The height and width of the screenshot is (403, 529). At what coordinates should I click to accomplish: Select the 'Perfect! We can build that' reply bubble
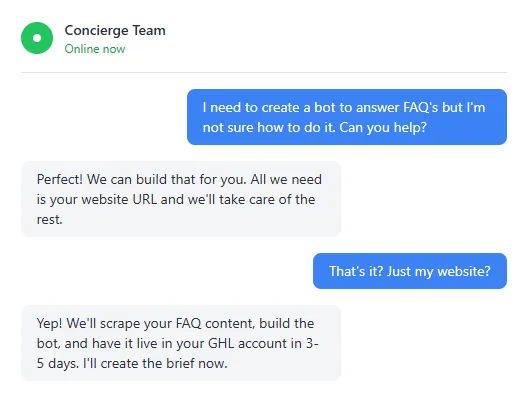(x=181, y=199)
